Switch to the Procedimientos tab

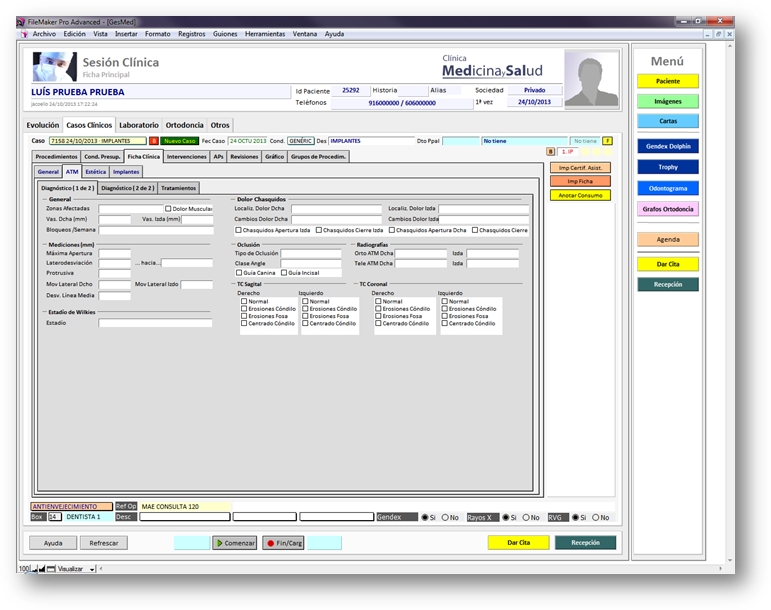tap(57, 156)
